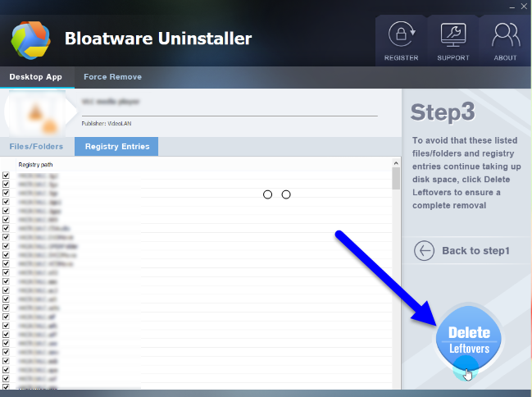
Task: Click the back arrow circle icon
Action: (424, 251)
